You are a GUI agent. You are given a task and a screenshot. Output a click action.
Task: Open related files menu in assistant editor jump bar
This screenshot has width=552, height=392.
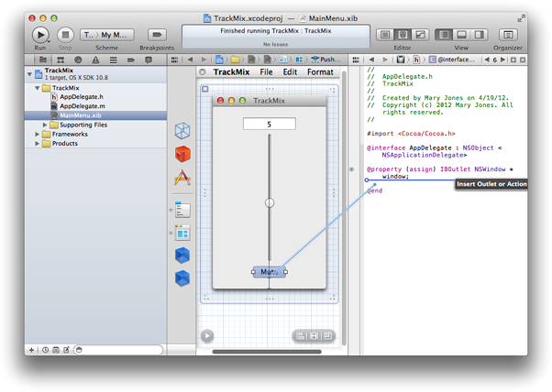[356, 60]
